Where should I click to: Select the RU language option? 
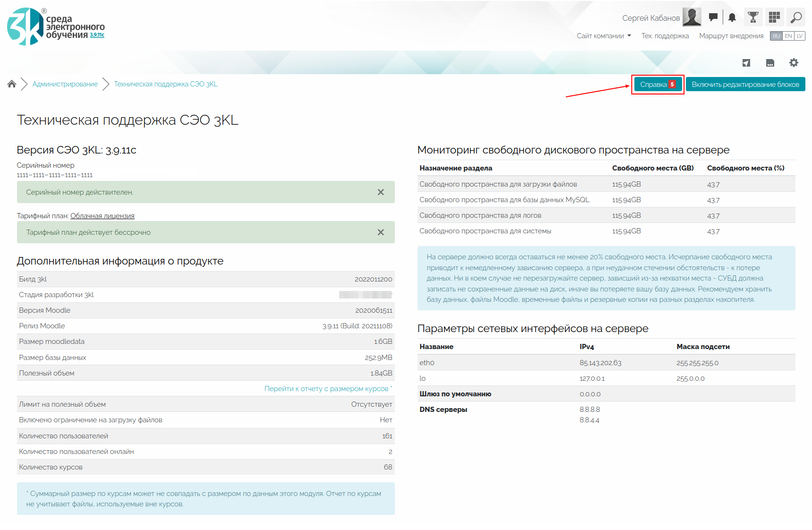click(x=776, y=36)
